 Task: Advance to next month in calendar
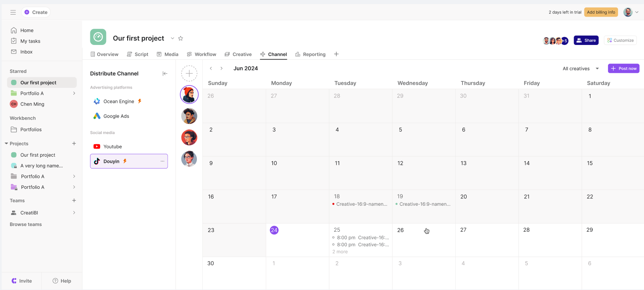[222, 68]
